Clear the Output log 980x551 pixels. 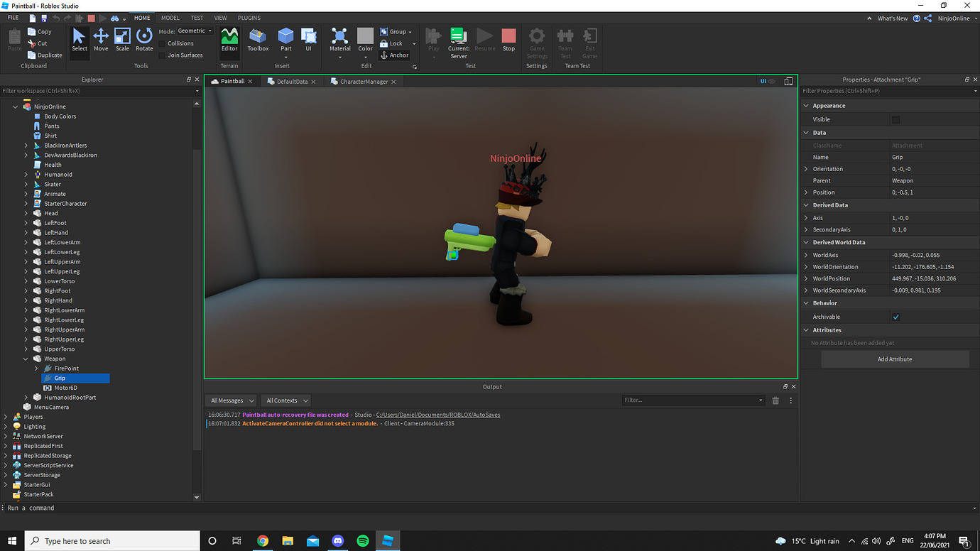pyautogui.click(x=775, y=400)
